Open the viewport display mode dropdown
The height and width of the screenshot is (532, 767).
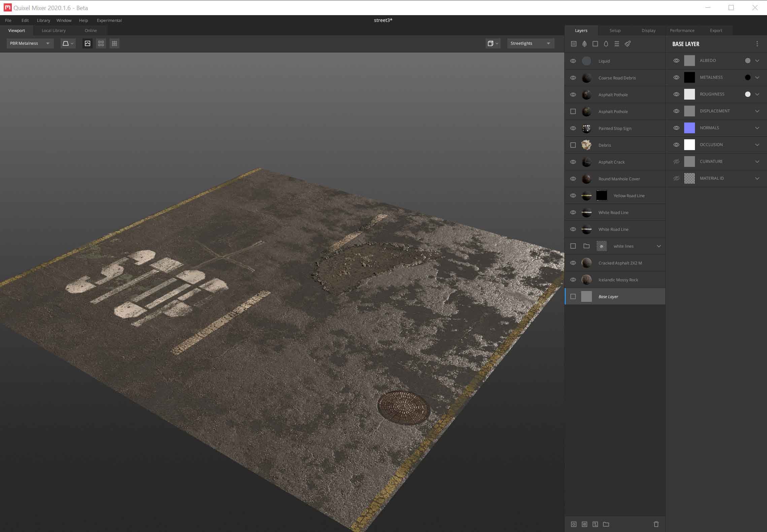(493, 43)
